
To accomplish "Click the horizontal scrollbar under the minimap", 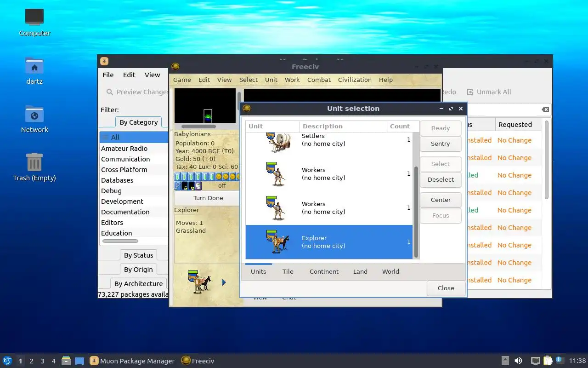I will coord(198,126).
